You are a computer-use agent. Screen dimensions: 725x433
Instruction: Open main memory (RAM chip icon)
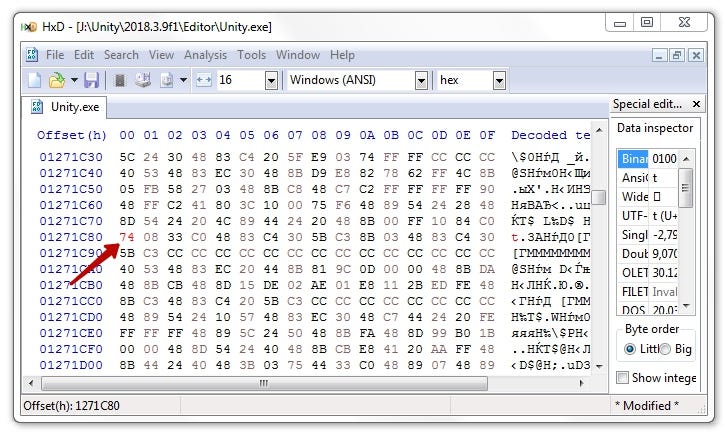(x=120, y=80)
